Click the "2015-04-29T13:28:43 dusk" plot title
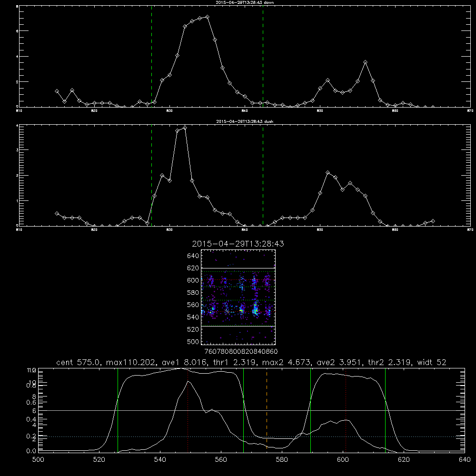This screenshot has width=476, height=476. pos(245,121)
